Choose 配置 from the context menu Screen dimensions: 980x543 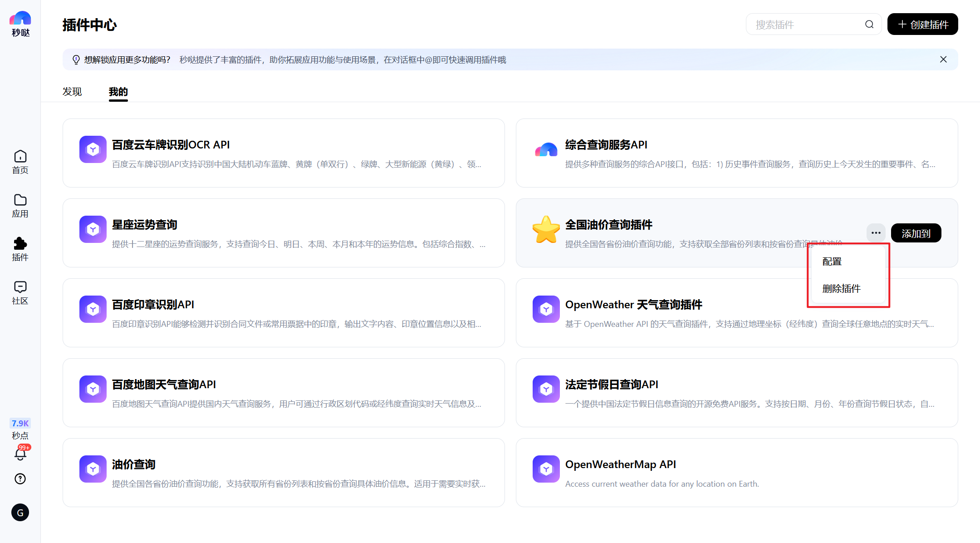pyautogui.click(x=832, y=262)
